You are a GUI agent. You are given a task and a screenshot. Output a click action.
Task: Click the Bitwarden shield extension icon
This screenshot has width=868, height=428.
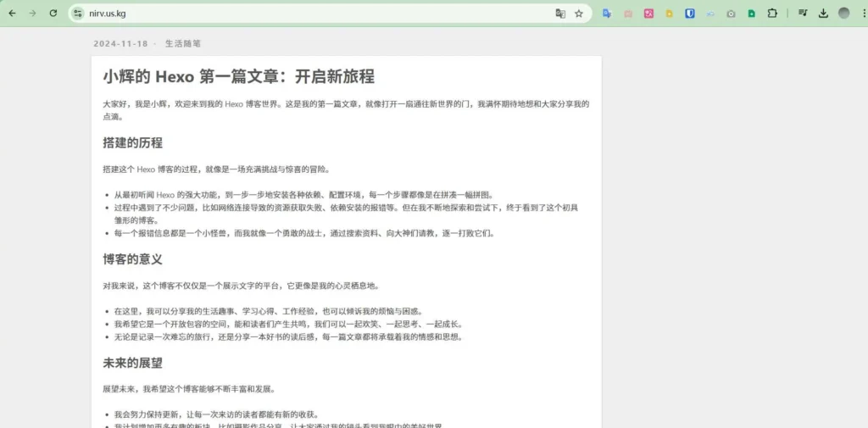(x=690, y=14)
